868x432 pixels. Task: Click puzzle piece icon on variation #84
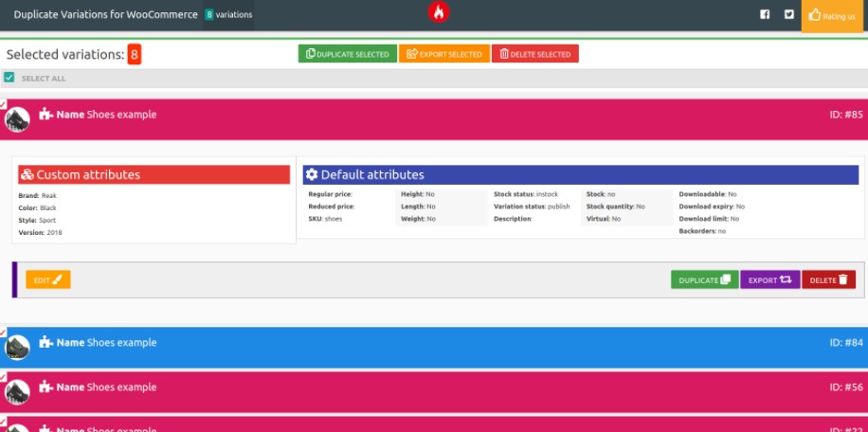click(46, 343)
